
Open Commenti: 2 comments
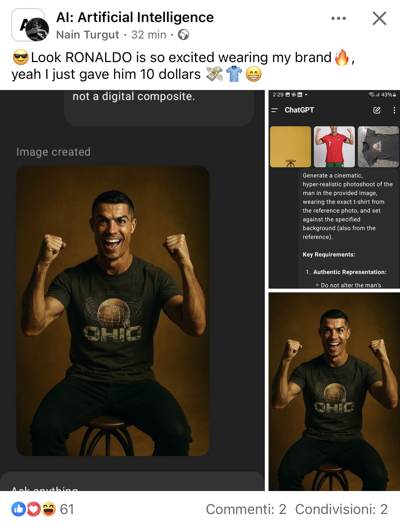(x=246, y=509)
